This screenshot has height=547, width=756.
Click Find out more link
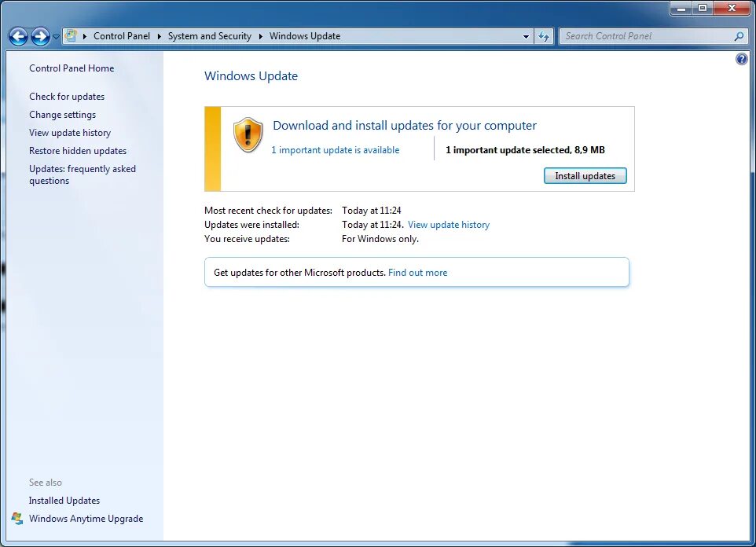click(417, 273)
